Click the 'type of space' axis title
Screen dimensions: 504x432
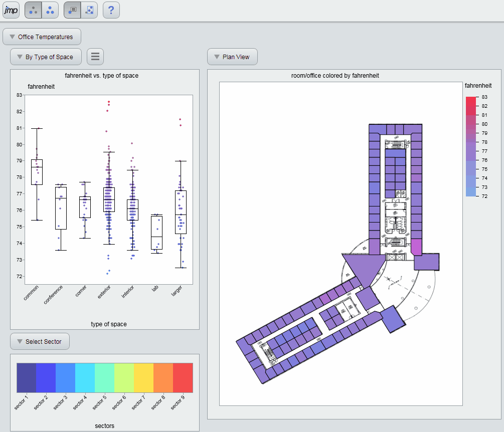(x=108, y=324)
